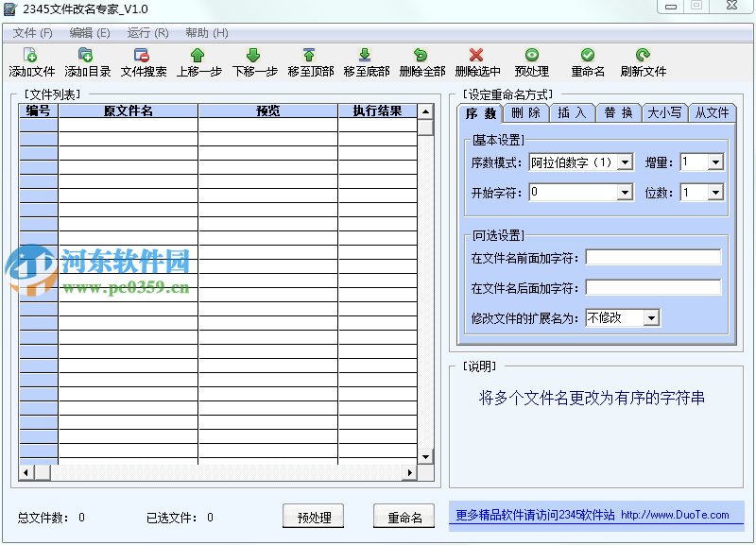
Task: Open the 编辑 (Edit) menu
Action: pyautogui.click(x=87, y=31)
